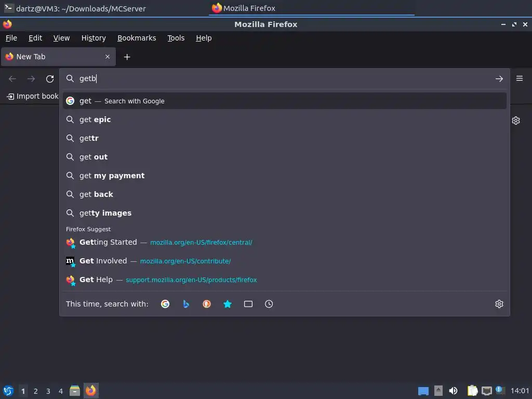Open the Help menu
Screen dimensions: 532x399
[204, 38]
